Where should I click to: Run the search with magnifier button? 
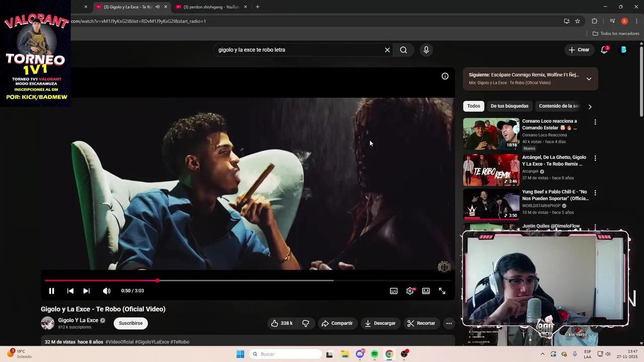404,50
